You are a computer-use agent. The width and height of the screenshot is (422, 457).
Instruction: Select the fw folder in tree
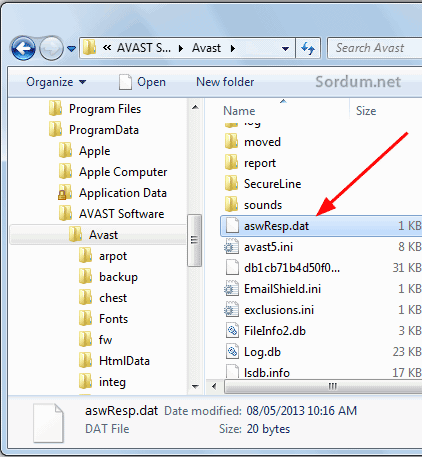(105, 340)
